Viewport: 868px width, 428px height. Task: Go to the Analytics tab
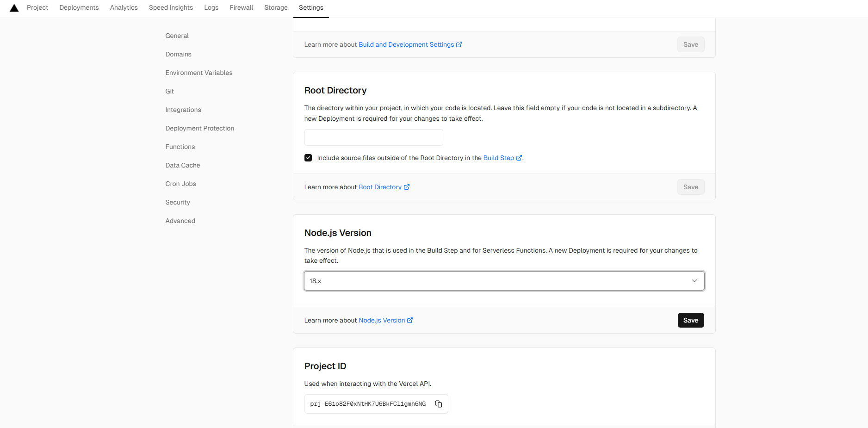pos(124,7)
